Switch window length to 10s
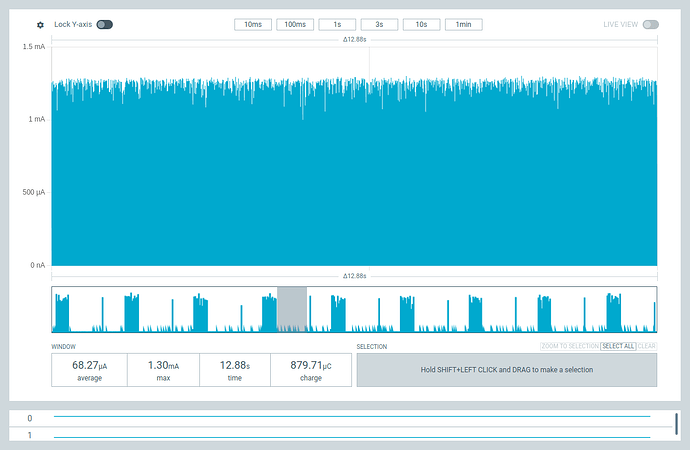 pos(421,24)
